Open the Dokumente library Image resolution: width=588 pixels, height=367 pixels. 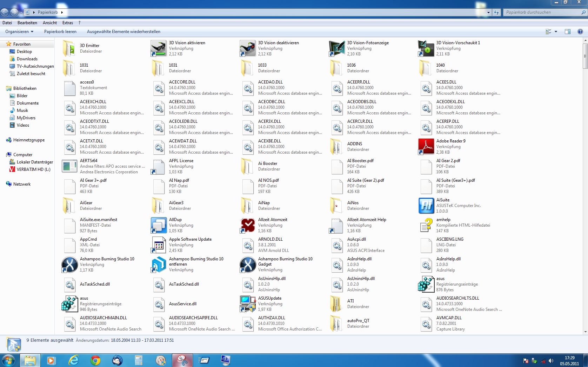point(28,103)
